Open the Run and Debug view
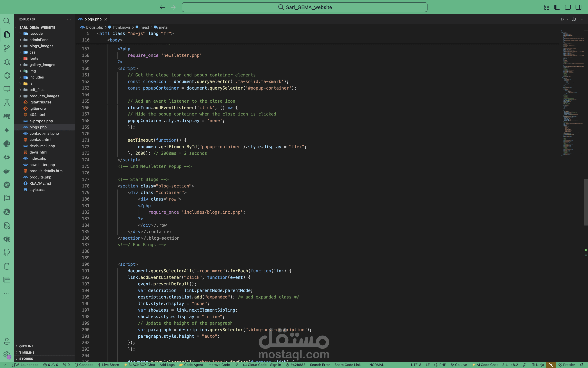The width and height of the screenshot is (588, 368). click(7, 62)
